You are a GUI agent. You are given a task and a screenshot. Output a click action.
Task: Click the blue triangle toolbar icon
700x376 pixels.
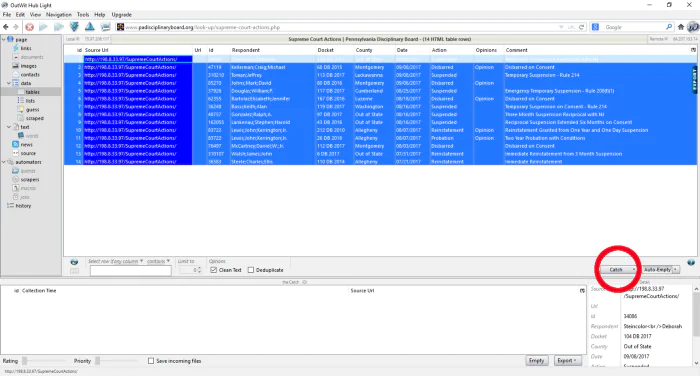(x=89, y=27)
